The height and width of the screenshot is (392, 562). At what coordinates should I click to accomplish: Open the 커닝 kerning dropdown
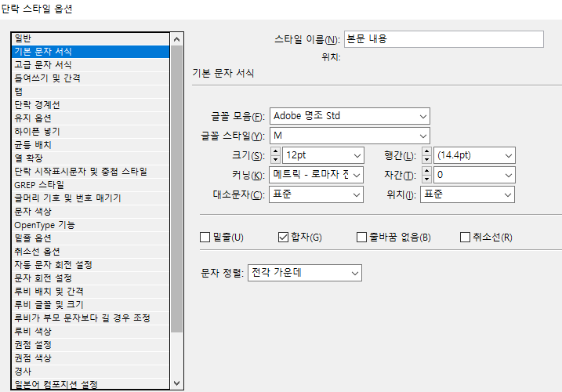tap(316, 175)
